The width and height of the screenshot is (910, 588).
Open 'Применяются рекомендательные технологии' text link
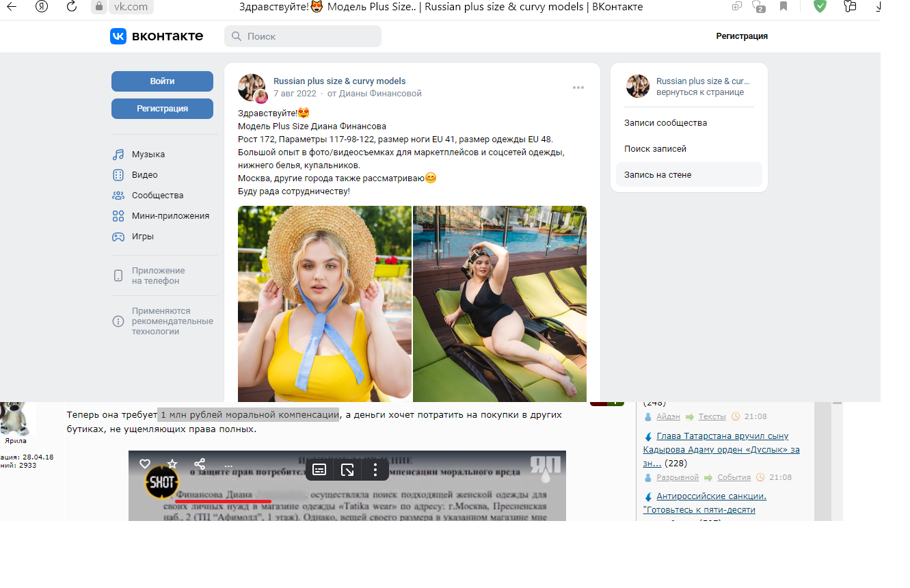pos(172,321)
